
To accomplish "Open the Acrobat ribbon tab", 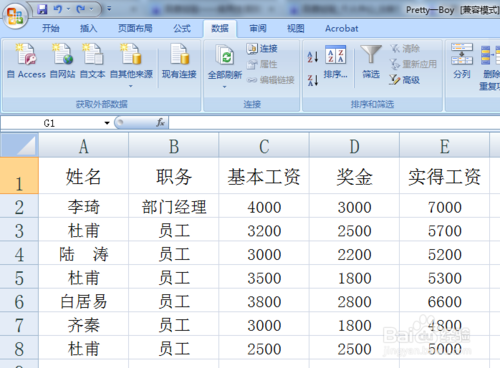I will pos(342,28).
